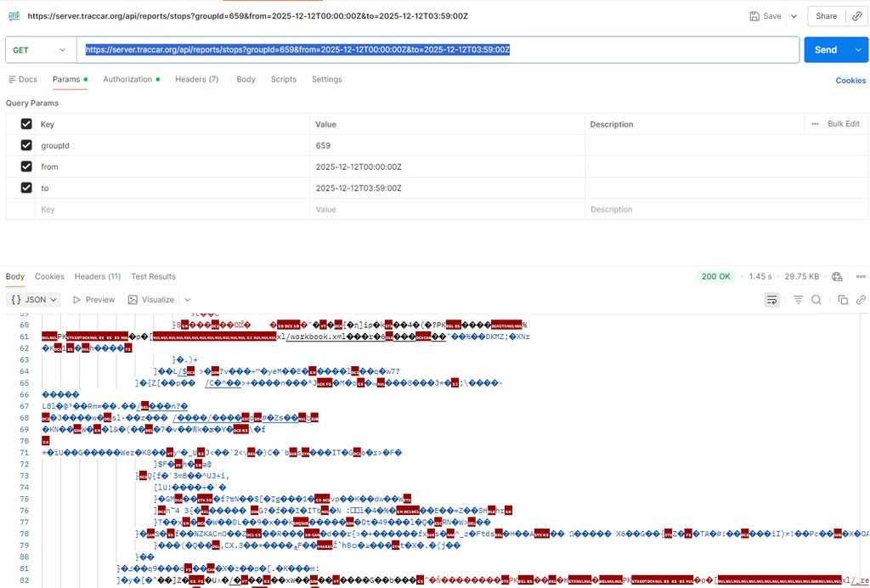870x588 pixels.
Task: Click the to value 2025-12-12T03:59:00Z
Action: (359, 188)
